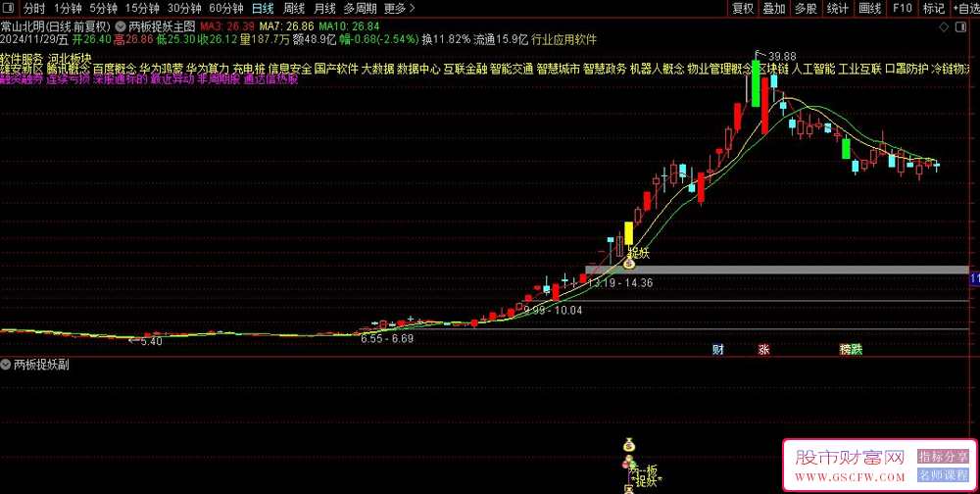Click the money bag icon under 捉妖 on main chart
The height and width of the screenshot is (494, 980).
[629, 265]
